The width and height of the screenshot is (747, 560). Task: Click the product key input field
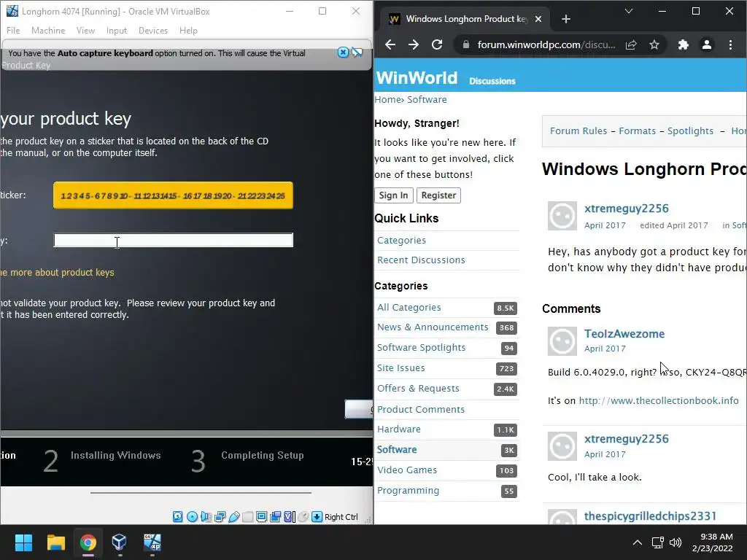[x=174, y=240]
